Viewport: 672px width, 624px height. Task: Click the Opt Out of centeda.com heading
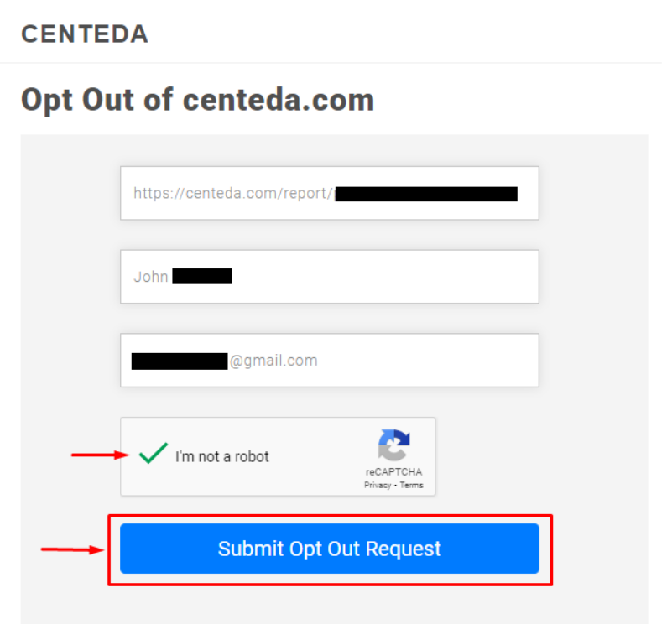[197, 99]
